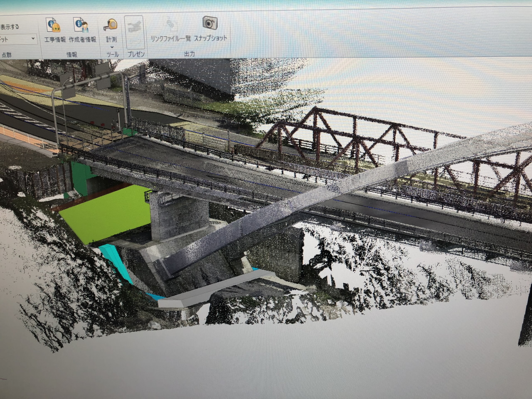Take a スナップショット with camera icon
This screenshot has height=399, width=532.
[210, 29]
